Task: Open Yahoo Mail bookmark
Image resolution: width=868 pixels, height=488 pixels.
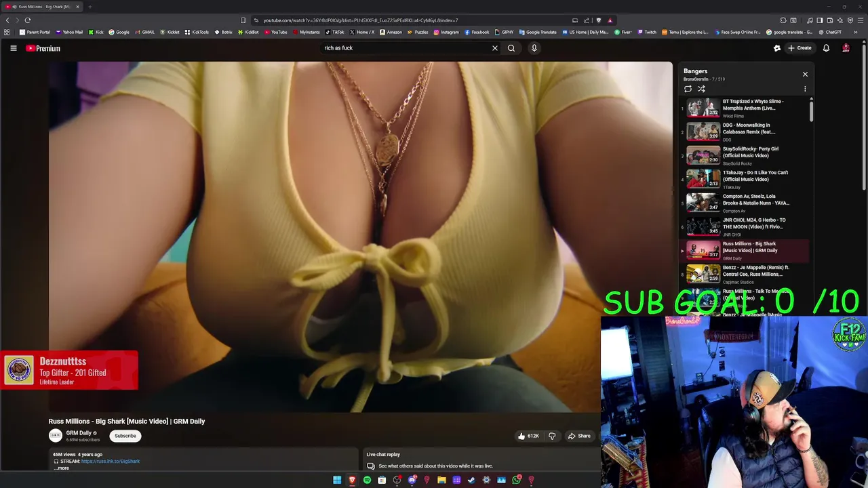Action: tap(69, 32)
